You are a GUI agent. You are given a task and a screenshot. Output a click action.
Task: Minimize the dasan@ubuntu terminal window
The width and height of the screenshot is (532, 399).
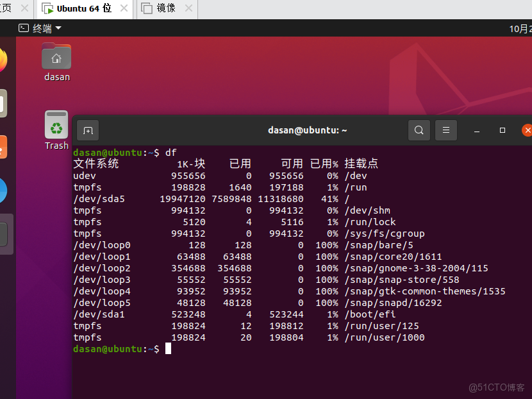[477, 130]
